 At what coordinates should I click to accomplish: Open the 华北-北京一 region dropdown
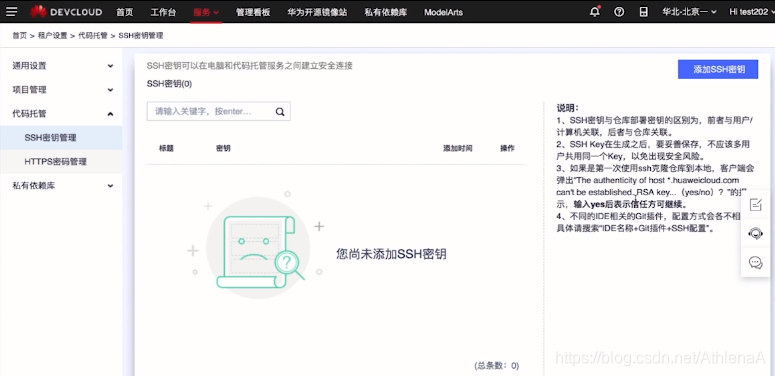(689, 12)
